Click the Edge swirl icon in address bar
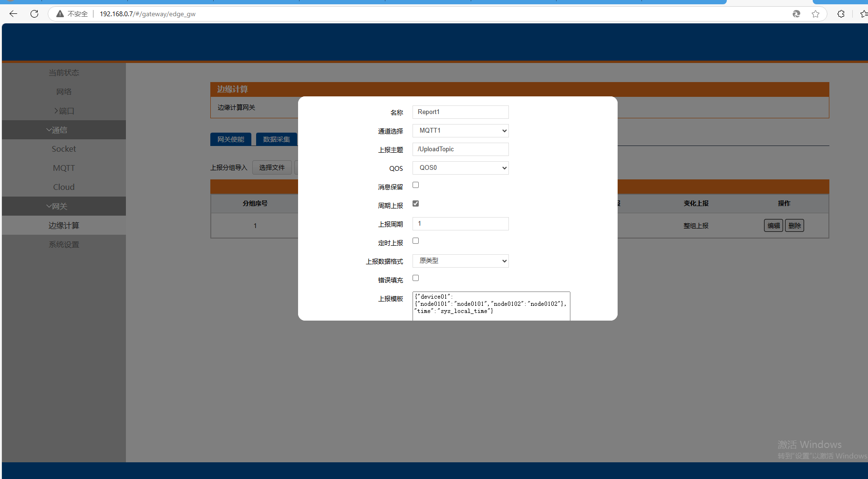868x479 pixels. (x=796, y=14)
